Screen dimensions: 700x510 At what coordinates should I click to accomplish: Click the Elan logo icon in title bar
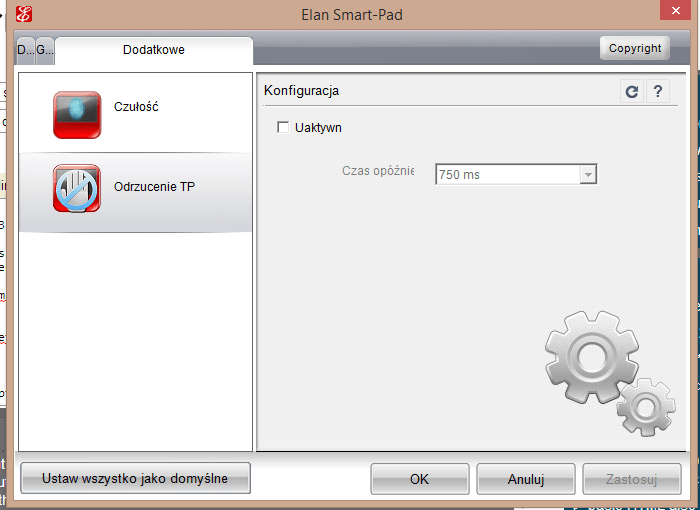(24, 14)
